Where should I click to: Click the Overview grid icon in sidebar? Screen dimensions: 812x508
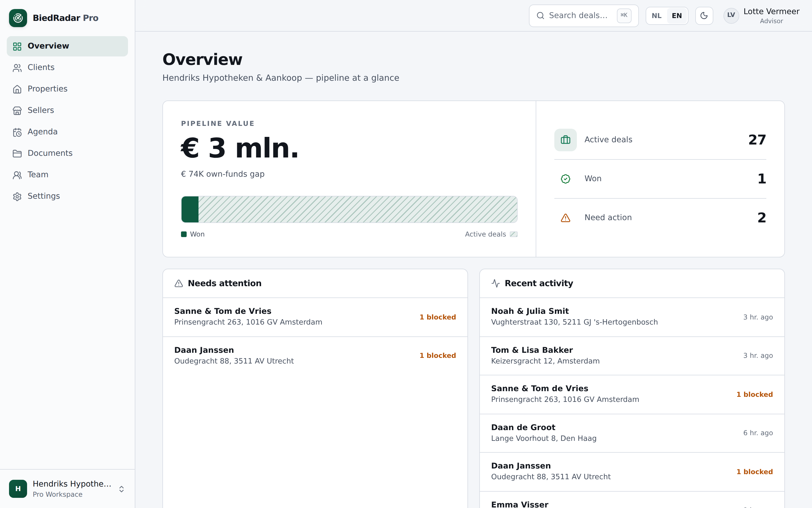click(x=17, y=46)
